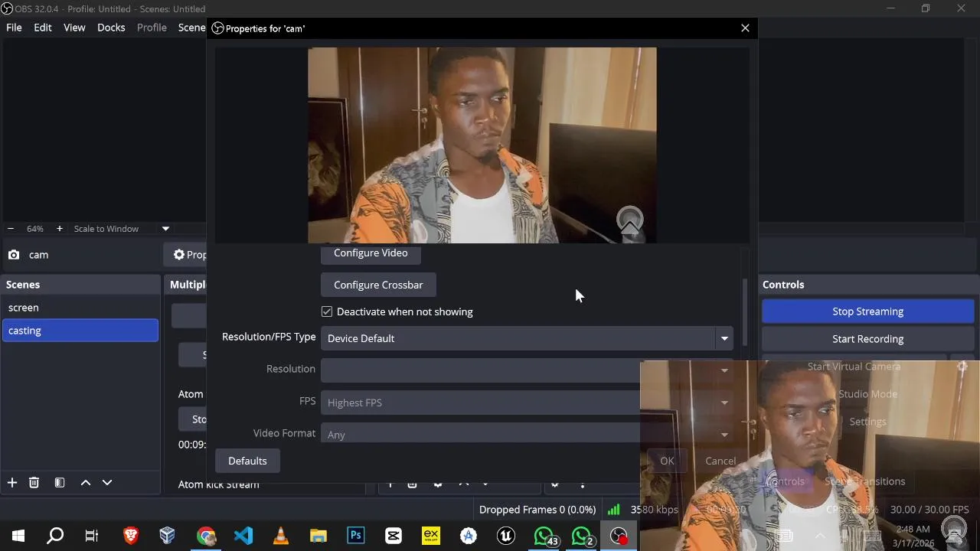The image size is (980, 551).
Task: Open WhatsApp with 2 badge
Action: [x=582, y=536]
